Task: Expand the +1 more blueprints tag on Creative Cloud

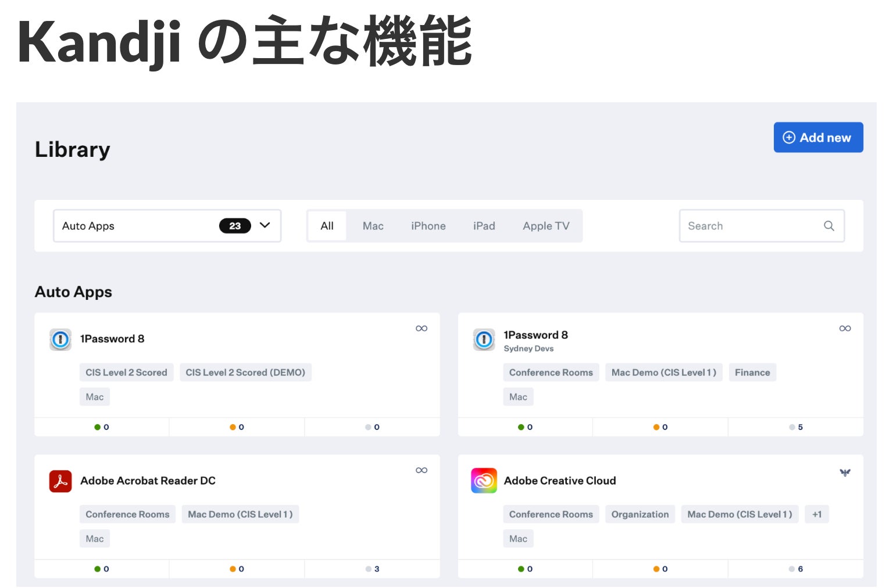Action: click(817, 514)
